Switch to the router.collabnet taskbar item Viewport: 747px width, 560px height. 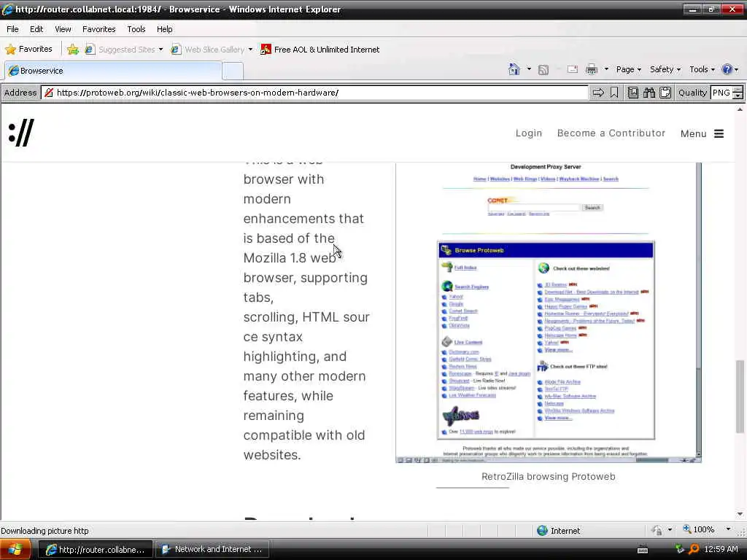pyautogui.click(x=96, y=550)
